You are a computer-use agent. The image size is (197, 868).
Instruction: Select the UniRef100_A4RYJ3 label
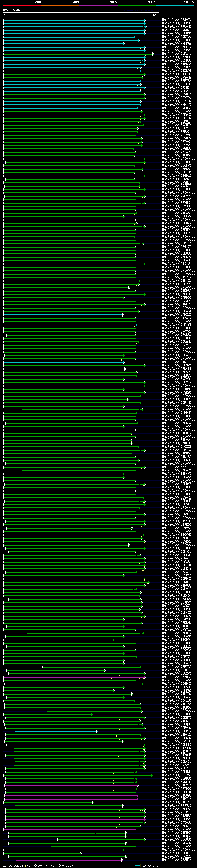(177, 362)
